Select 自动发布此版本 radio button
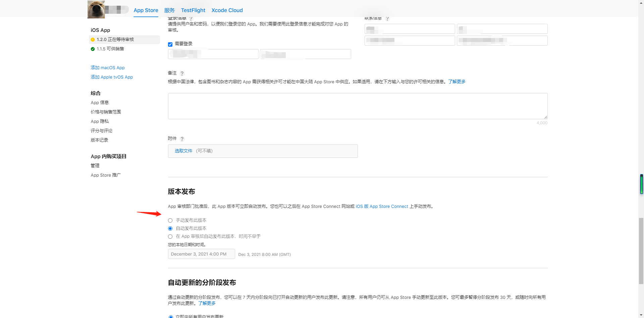644x318 pixels. pyautogui.click(x=170, y=229)
